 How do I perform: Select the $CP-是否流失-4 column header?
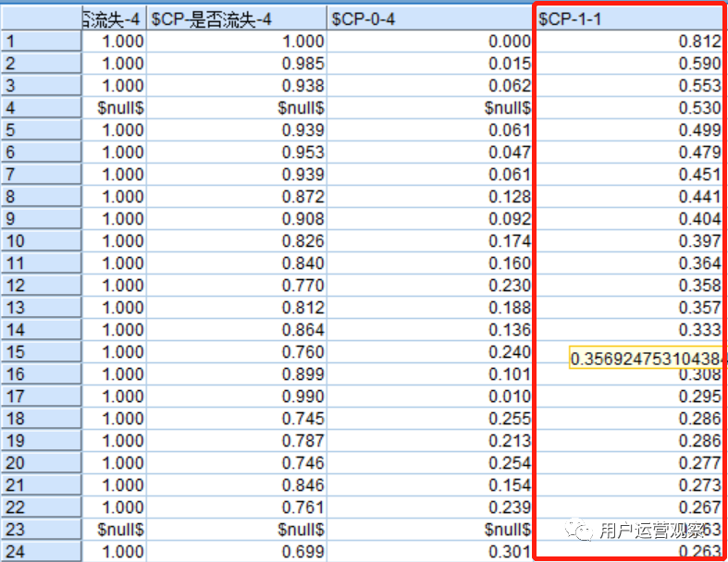(x=237, y=19)
